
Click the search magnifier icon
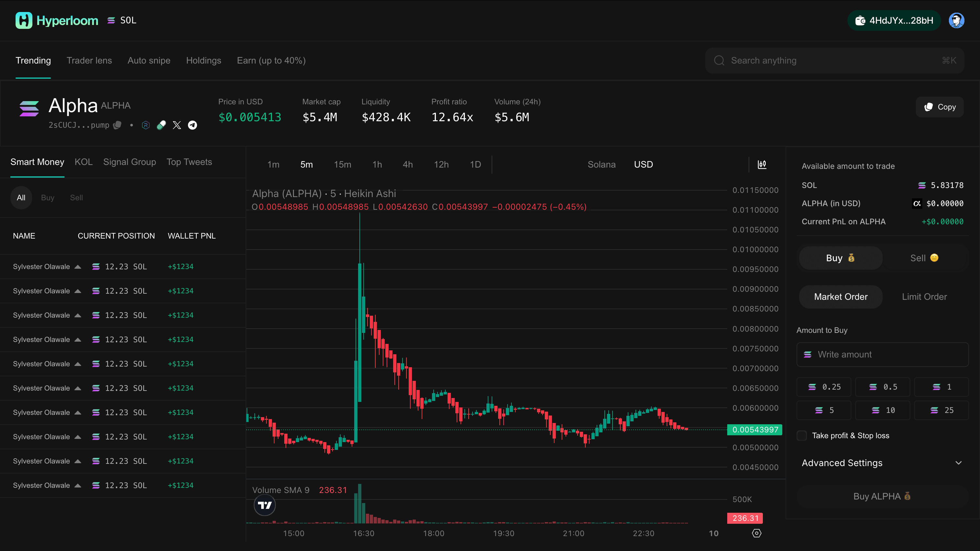[719, 61]
